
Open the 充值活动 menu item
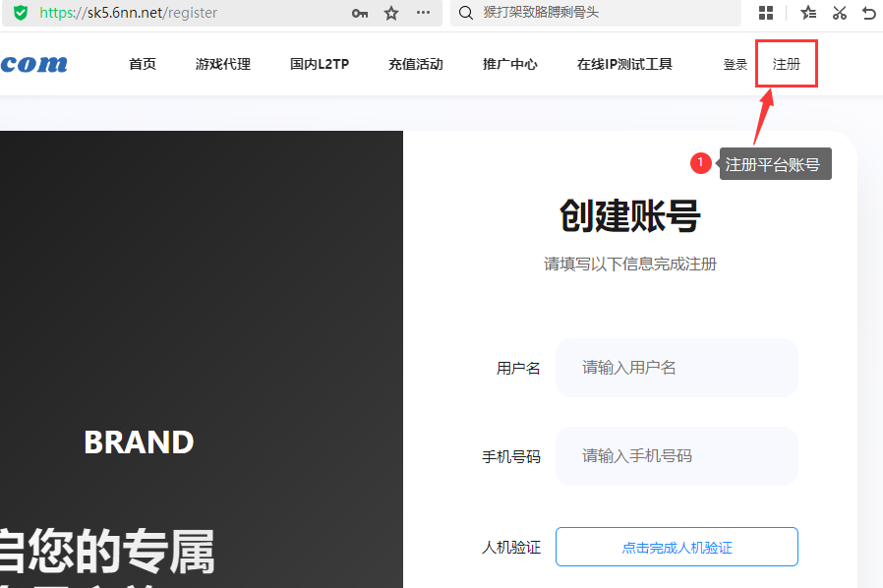point(415,63)
